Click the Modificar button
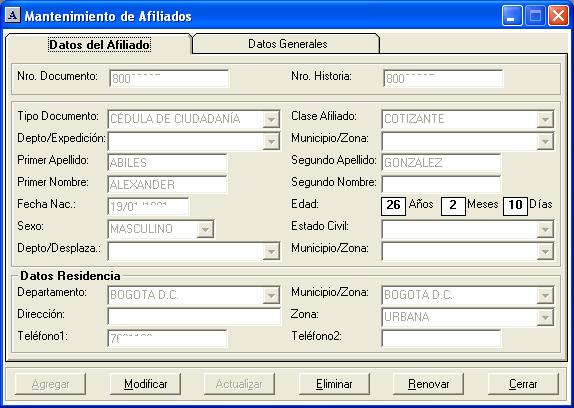 coord(145,384)
